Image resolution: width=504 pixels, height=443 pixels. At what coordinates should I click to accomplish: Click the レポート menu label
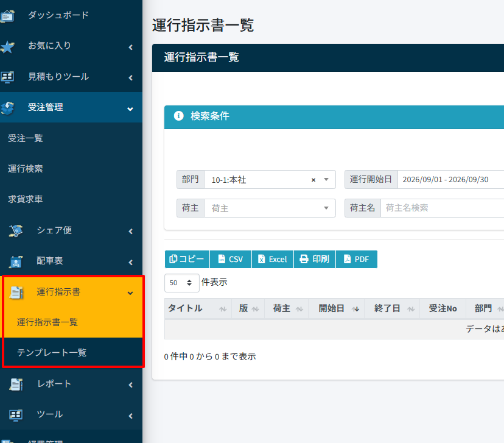click(54, 384)
